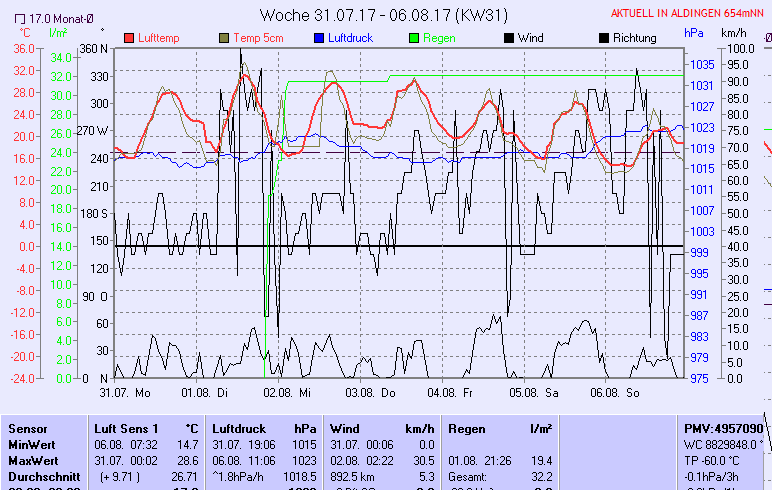Select the 06.08. So date label

tap(615, 393)
